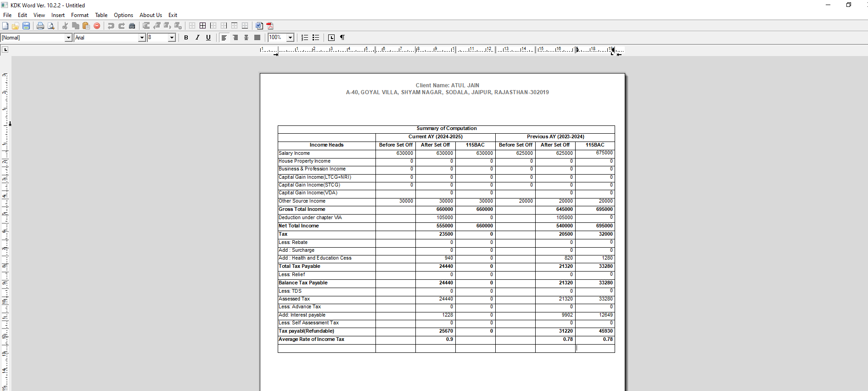
Task: Redo the last undone action
Action: [122, 26]
